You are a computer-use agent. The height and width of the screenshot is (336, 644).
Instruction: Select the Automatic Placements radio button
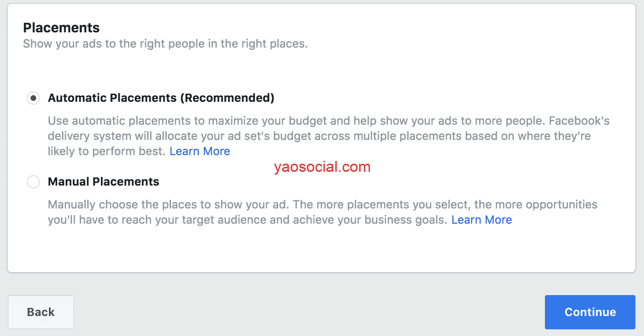(x=33, y=99)
